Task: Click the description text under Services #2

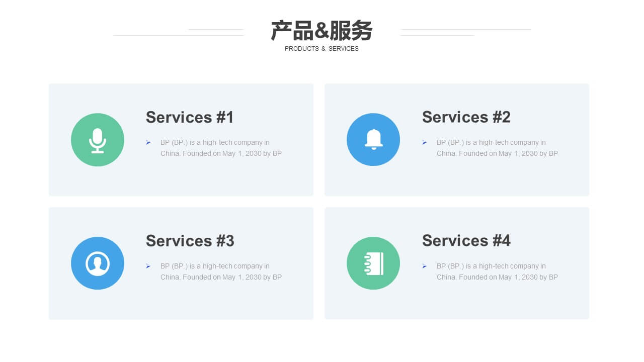Action: tap(497, 148)
